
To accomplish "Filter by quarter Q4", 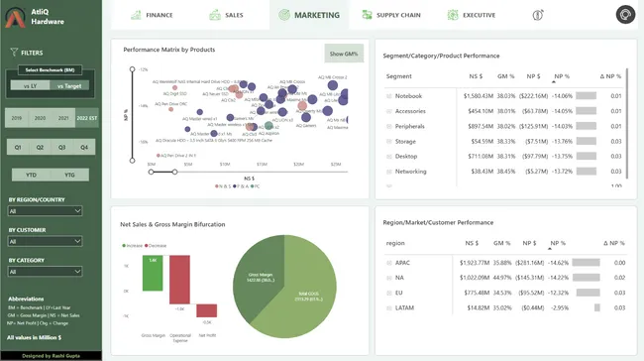I will tap(84, 147).
